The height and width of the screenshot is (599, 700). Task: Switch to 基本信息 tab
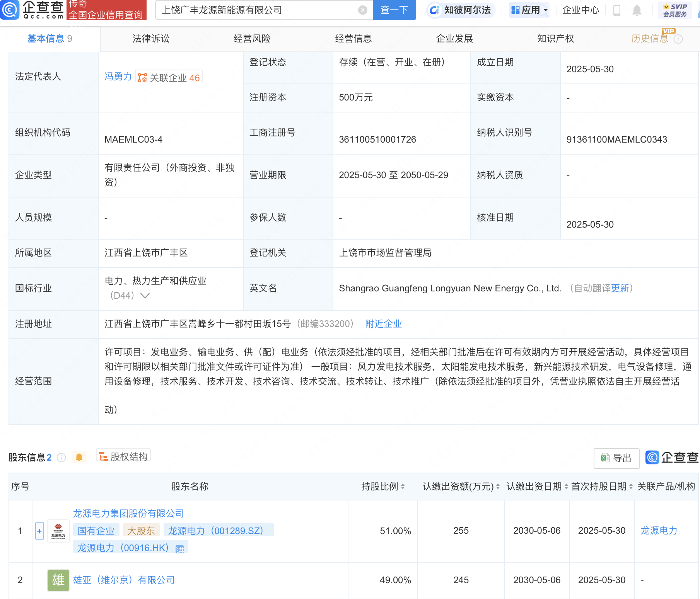pyautogui.click(x=50, y=39)
